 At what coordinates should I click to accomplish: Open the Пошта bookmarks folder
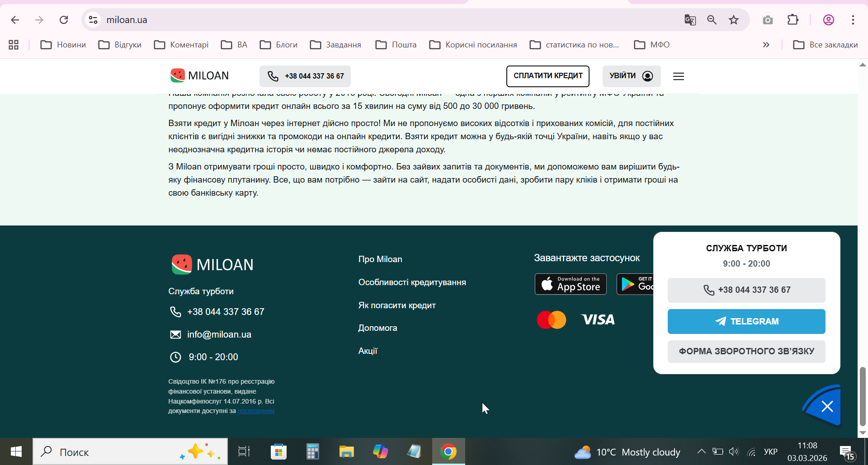point(396,45)
